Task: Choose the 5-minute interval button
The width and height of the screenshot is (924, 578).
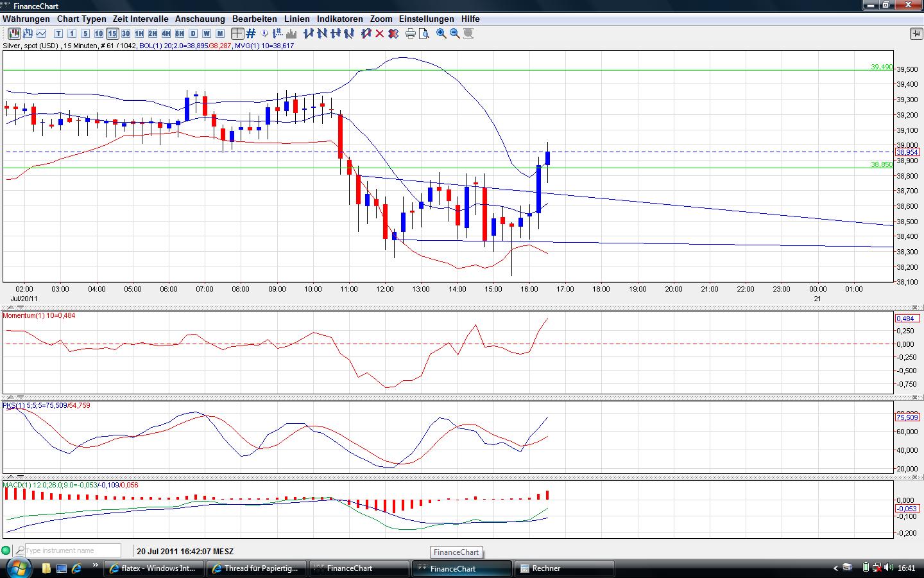Action: click(85, 33)
